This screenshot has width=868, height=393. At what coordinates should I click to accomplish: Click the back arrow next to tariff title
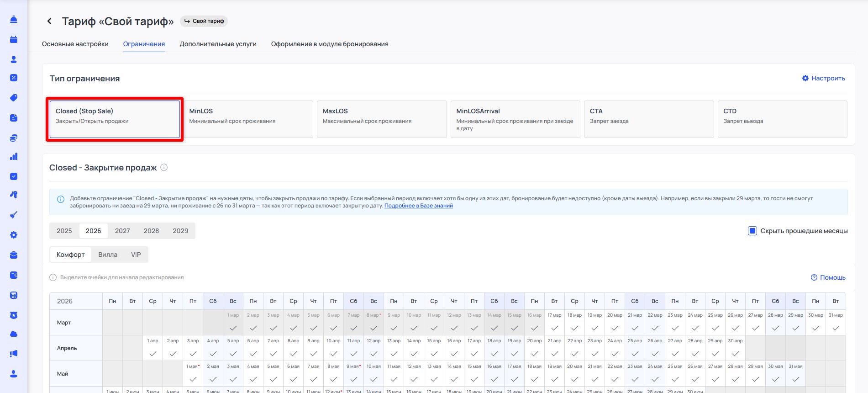[x=49, y=21]
